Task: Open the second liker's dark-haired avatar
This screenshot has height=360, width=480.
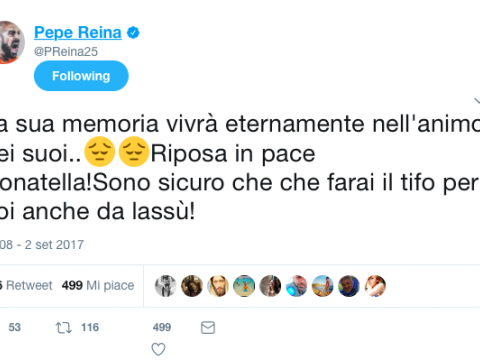Action: coord(192,286)
